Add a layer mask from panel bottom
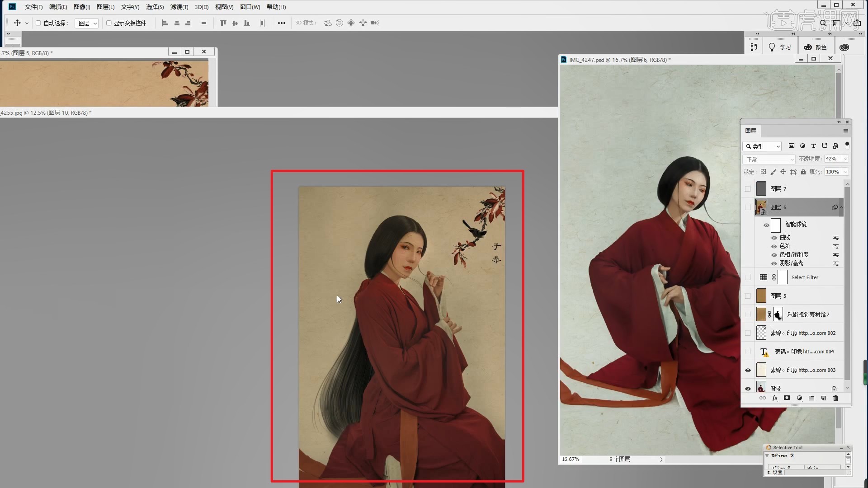The image size is (868, 488). click(x=787, y=398)
